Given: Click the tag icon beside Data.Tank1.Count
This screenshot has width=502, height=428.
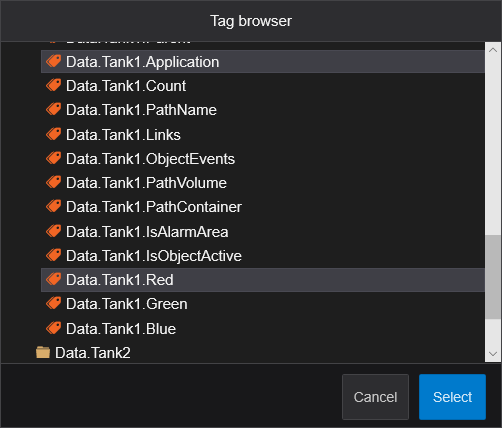Looking at the screenshot, I should (54, 85).
